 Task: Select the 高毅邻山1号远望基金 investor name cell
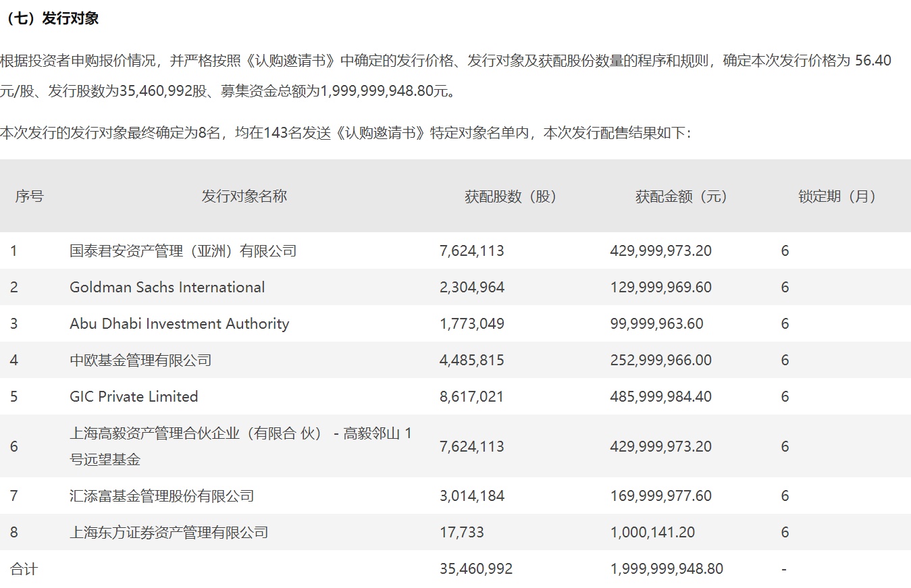click(240, 446)
